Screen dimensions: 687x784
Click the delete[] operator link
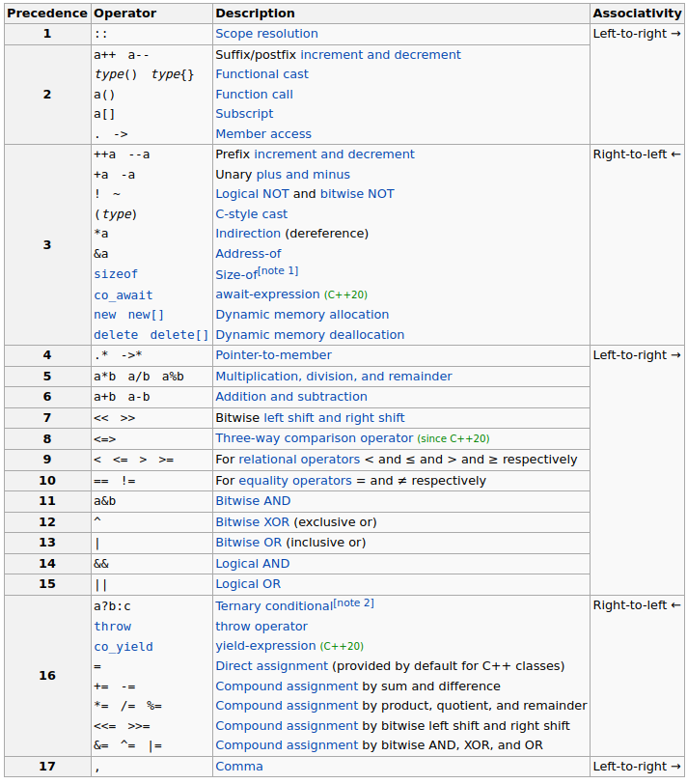(x=179, y=335)
